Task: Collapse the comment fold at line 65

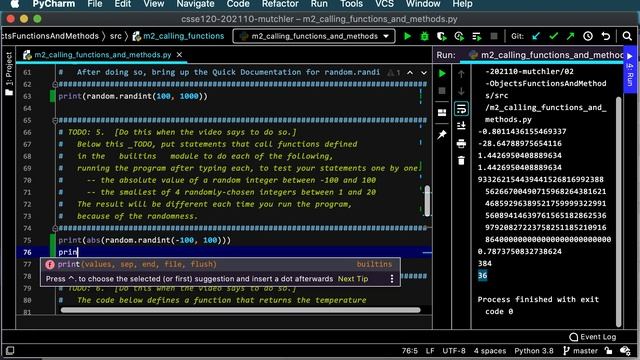Action: 55,120
